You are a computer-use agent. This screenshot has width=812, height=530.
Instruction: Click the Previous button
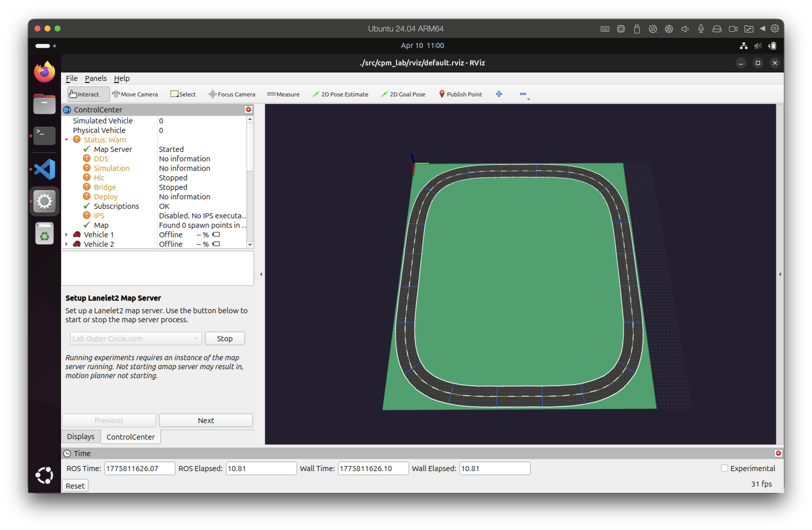click(x=109, y=420)
